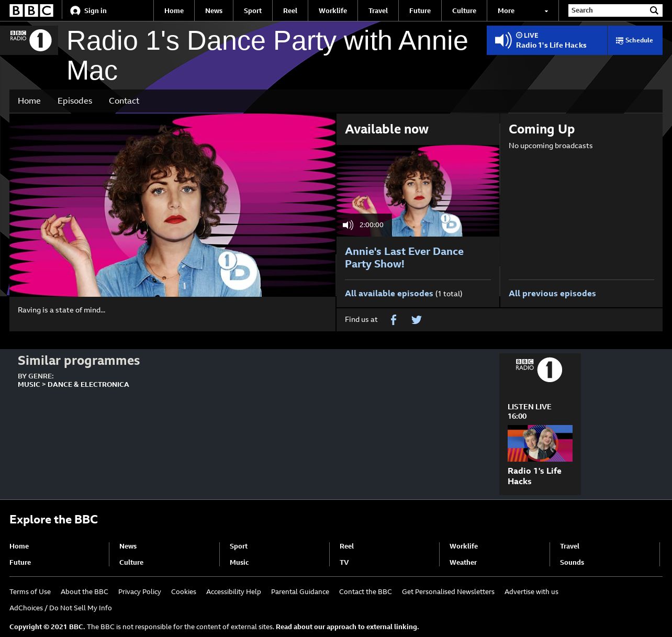Open Cookies link
The height and width of the screenshot is (637, 672).
pos(184,591)
